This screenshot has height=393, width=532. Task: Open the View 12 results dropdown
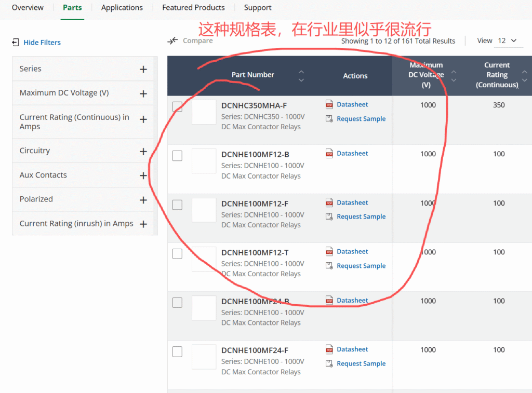(x=508, y=41)
